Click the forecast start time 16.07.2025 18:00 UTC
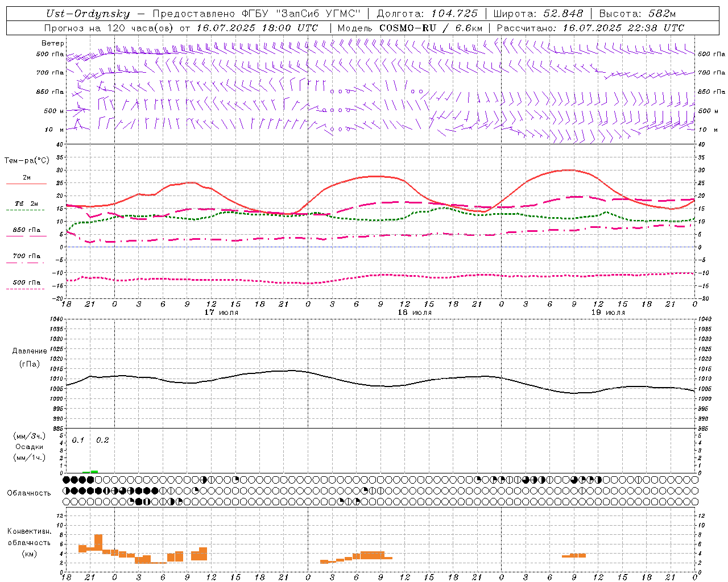This screenshot has width=728, height=582. (257, 28)
